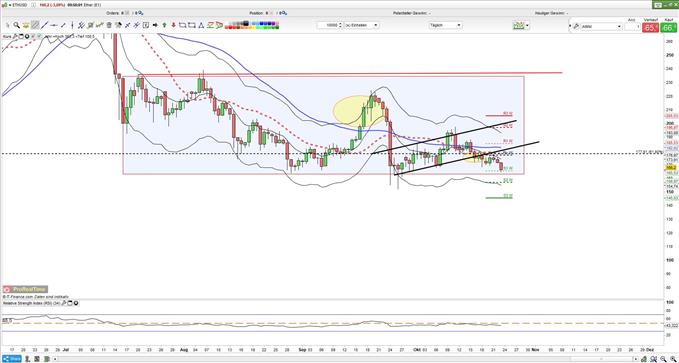
Task: Select the trend line drawing tool
Action: [x=45, y=25]
